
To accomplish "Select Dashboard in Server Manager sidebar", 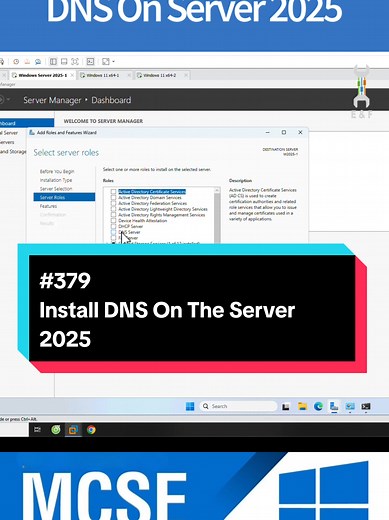I will coord(27,123).
